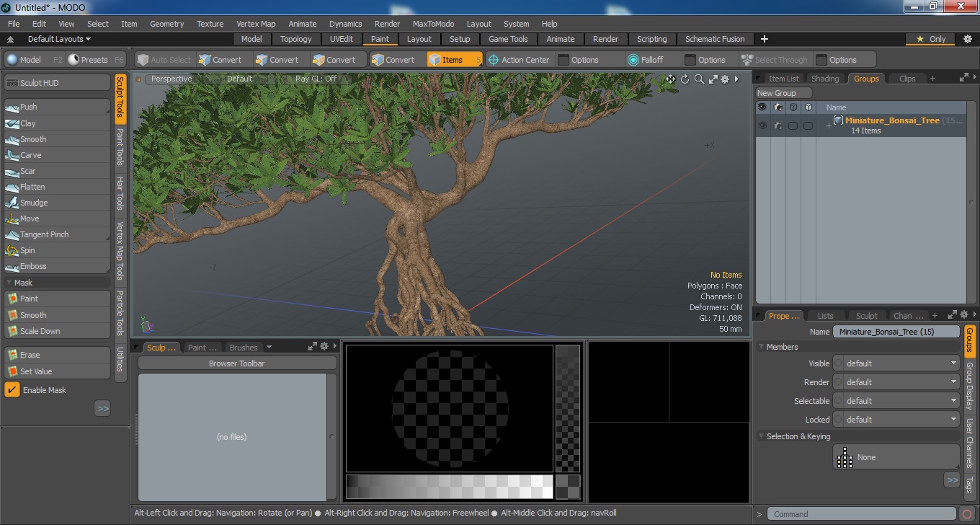
Task: Click the None keying button
Action: (x=896, y=457)
